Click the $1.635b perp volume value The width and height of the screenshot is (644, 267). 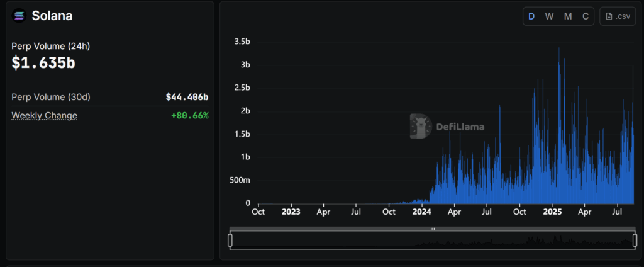[43, 62]
